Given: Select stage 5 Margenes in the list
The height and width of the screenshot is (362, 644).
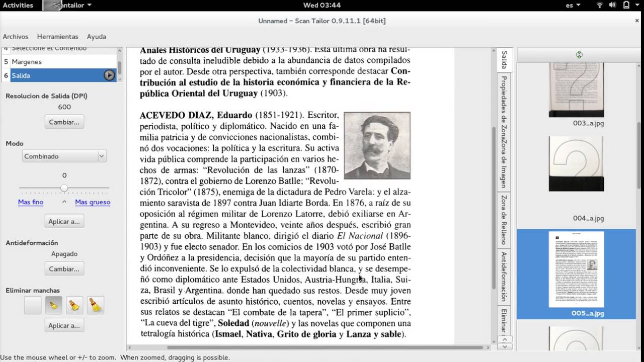Looking at the screenshot, I should [59, 62].
